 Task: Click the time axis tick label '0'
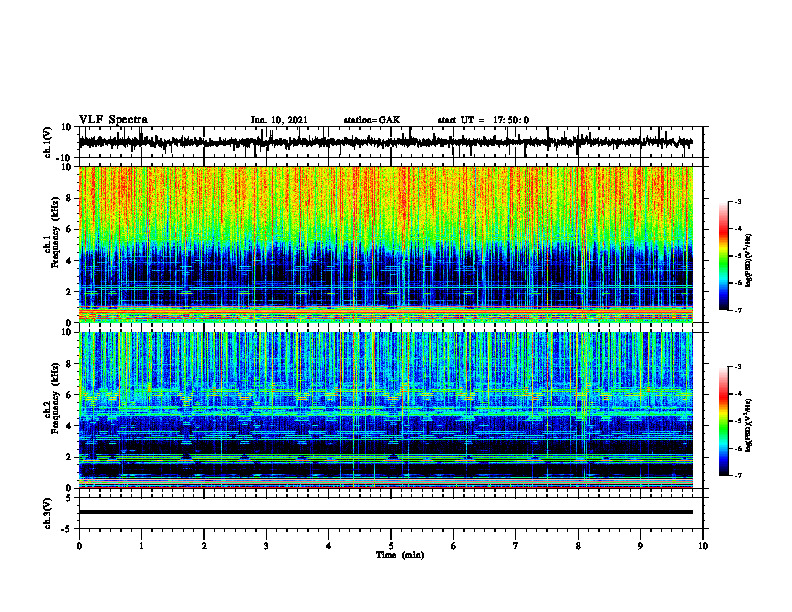pos(79,546)
